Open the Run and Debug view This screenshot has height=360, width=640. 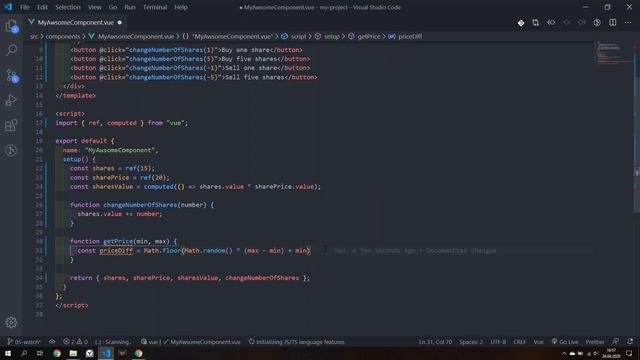pos(11,100)
